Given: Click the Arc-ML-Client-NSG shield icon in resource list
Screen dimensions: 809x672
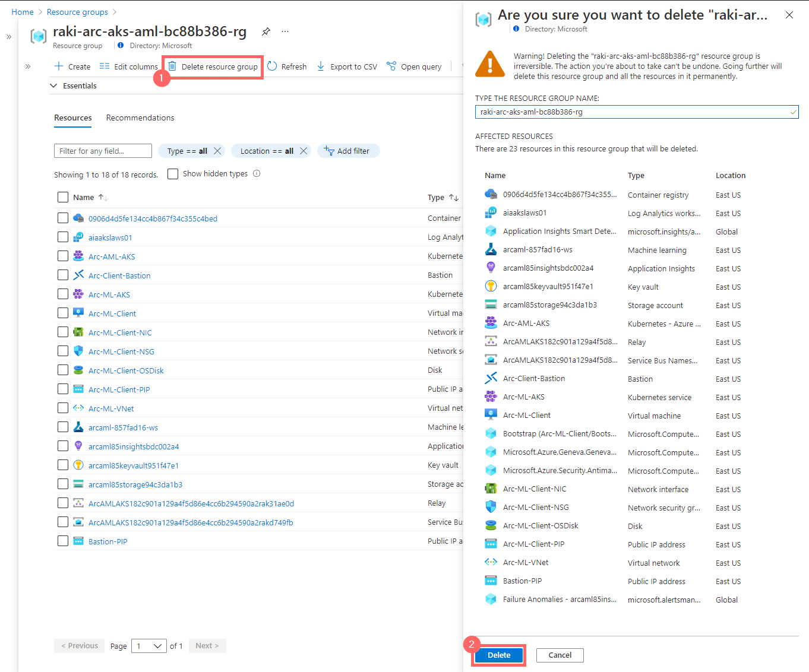Looking at the screenshot, I should coord(78,351).
